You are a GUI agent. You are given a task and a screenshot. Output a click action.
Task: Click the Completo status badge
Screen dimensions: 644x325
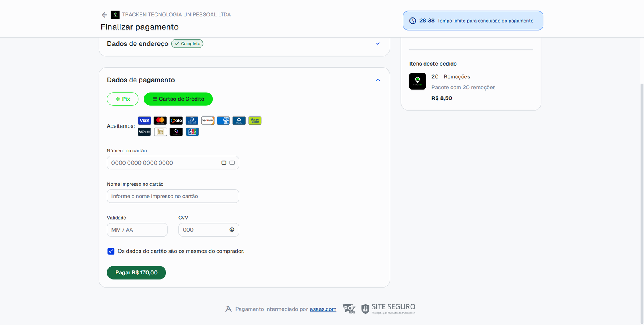pyautogui.click(x=187, y=43)
